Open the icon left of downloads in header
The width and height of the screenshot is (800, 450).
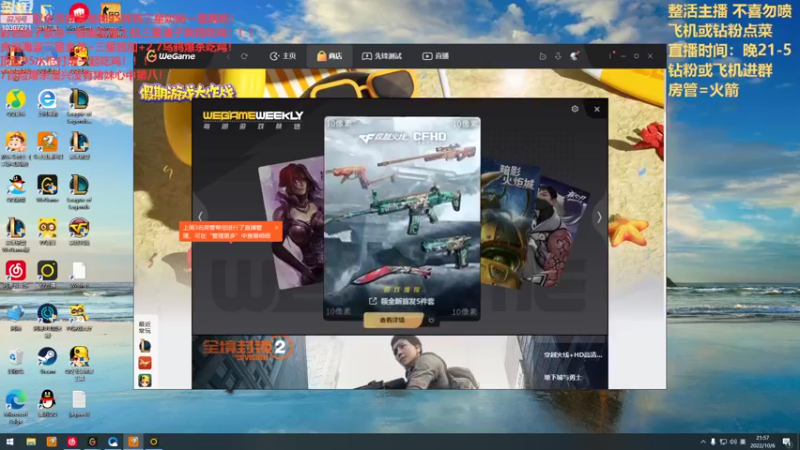(542, 56)
